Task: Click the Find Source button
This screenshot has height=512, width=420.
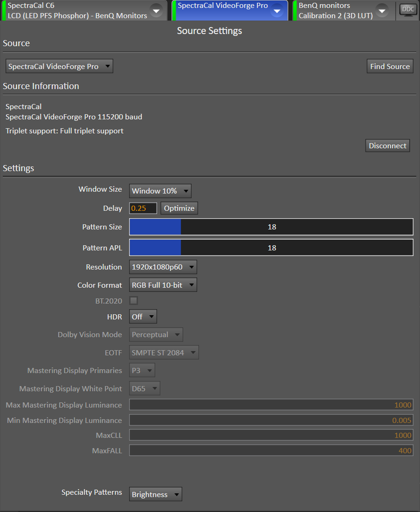Action: pyautogui.click(x=390, y=66)
